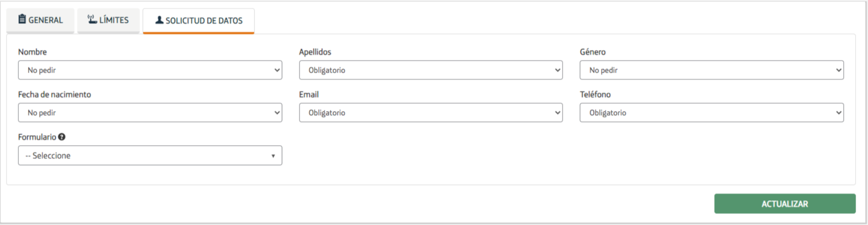Open the Email requirement dropdown
Image resolution: width=868 pixels, height=225 pixels.
[431, 113]
